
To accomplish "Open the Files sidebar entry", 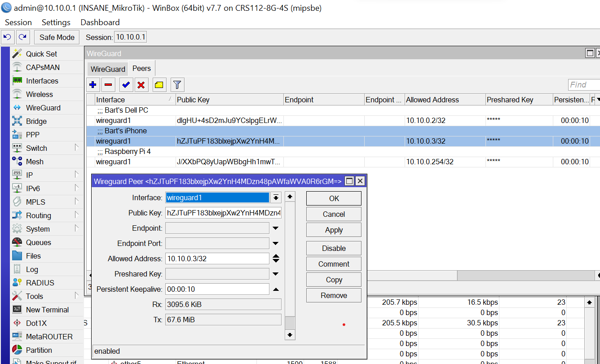I will (x=33, y=256).
